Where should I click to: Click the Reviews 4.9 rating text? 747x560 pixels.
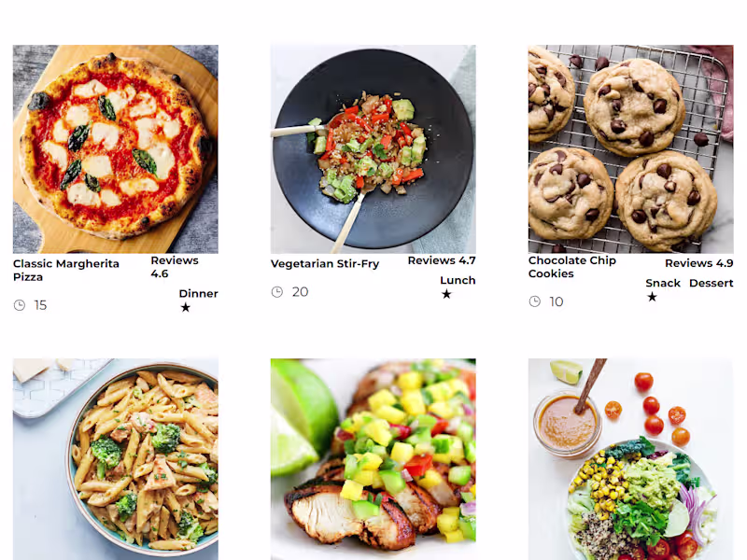pos(698,263)
